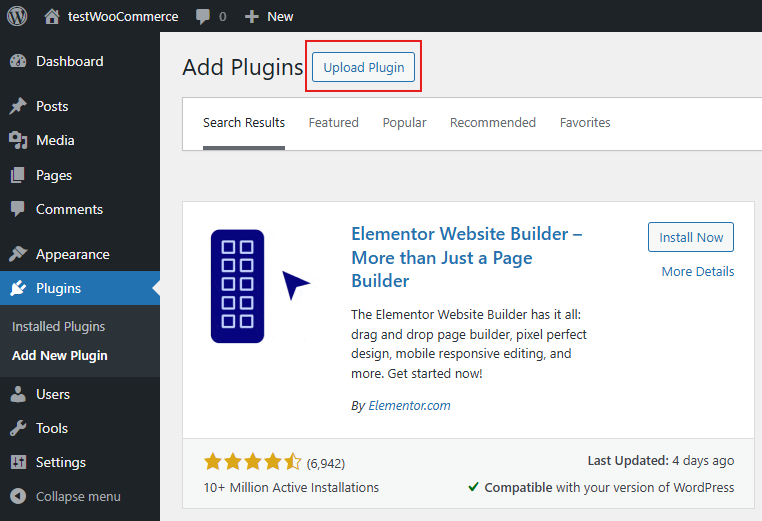The width and height of the screenshot is (762, 521).
Task: Switch to Popular tab
Action: [x=404, y=122]
